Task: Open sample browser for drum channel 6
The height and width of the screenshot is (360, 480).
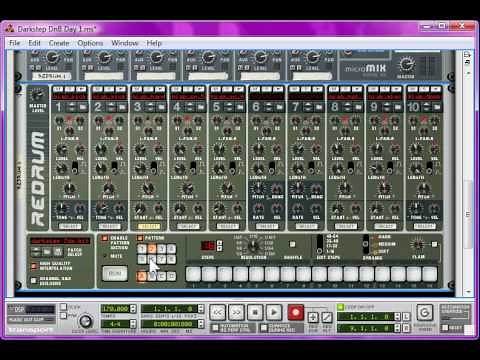Action: coord(280,107)
